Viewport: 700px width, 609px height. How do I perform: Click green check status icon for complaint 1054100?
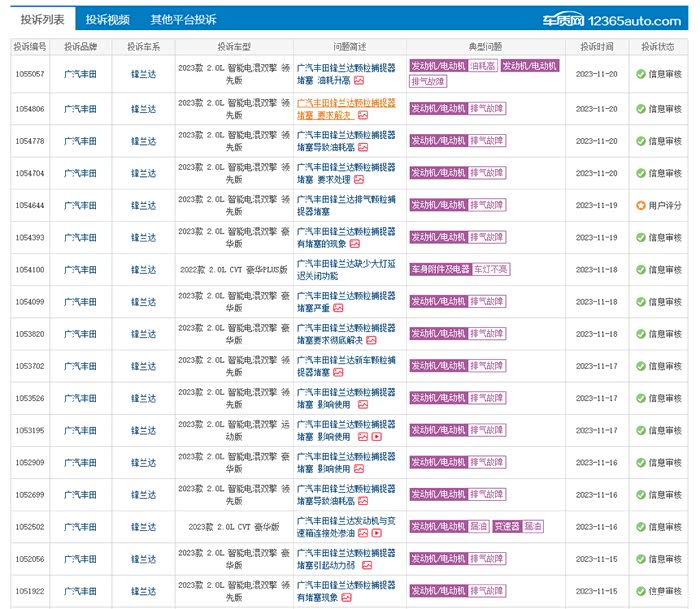tap(641, 270)
